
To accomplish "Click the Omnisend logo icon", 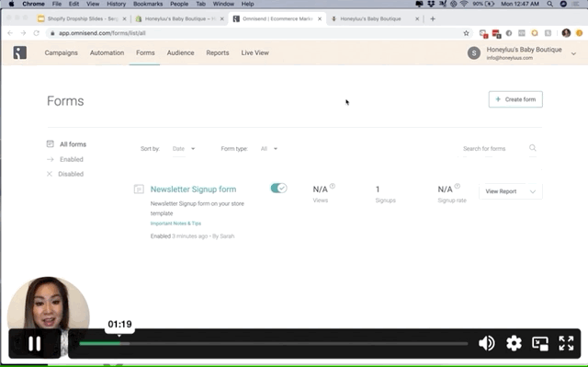I will tap(20, 52).
